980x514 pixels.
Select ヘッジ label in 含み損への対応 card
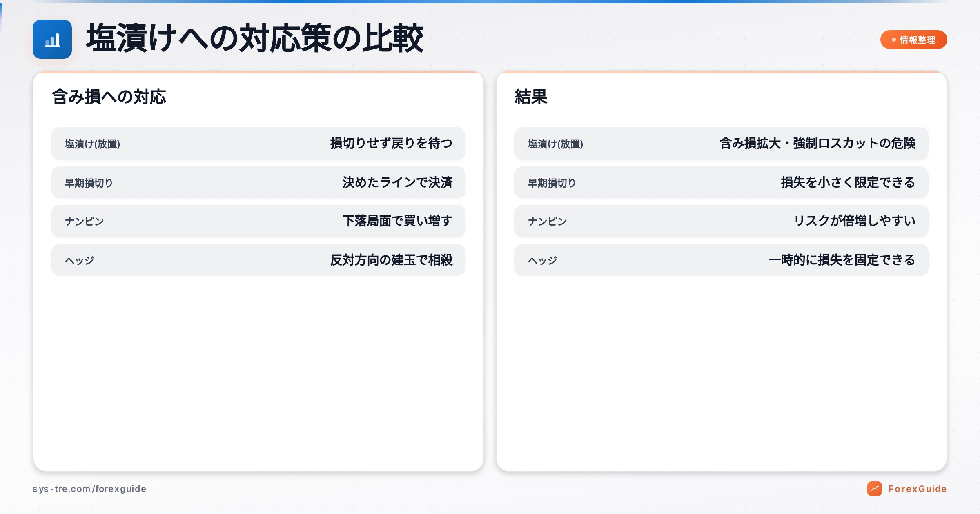[80, 260]
